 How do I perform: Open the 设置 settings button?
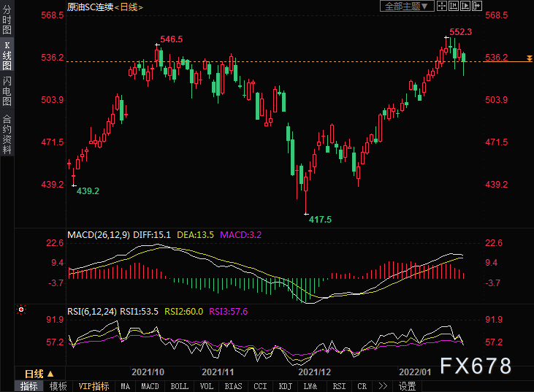pyautogui.click(x=408, y=386)
